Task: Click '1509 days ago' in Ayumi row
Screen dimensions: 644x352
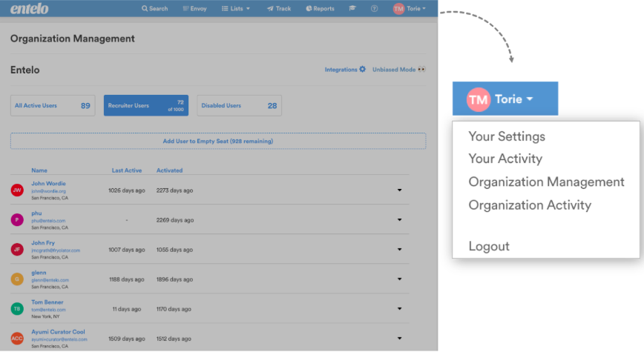Action: (x=126, y=339)
